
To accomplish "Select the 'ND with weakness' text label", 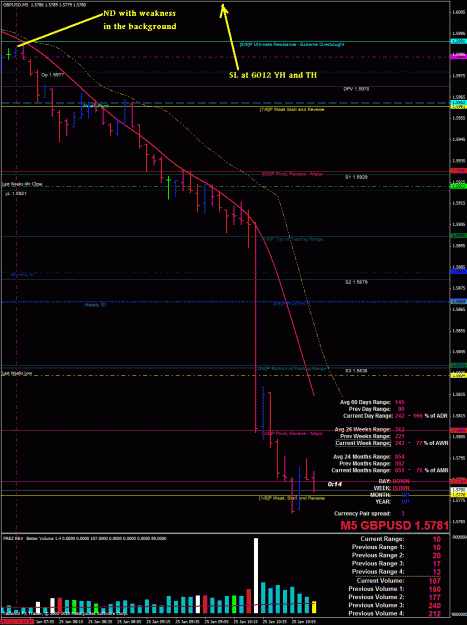I will point(139,14).
